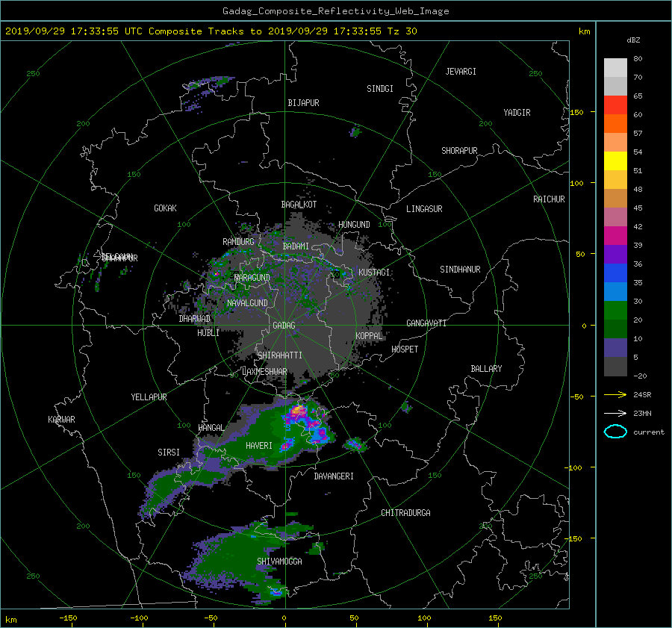Click the orange 57-60 dBZ swatch
This screenshot has height=628, width=672.
point(615,124)
